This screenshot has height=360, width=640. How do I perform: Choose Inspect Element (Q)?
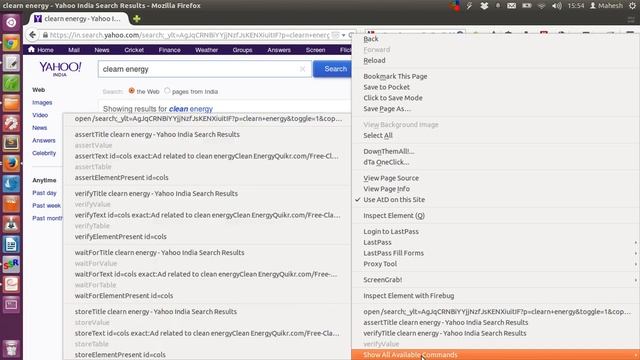[x=496, y=216]
